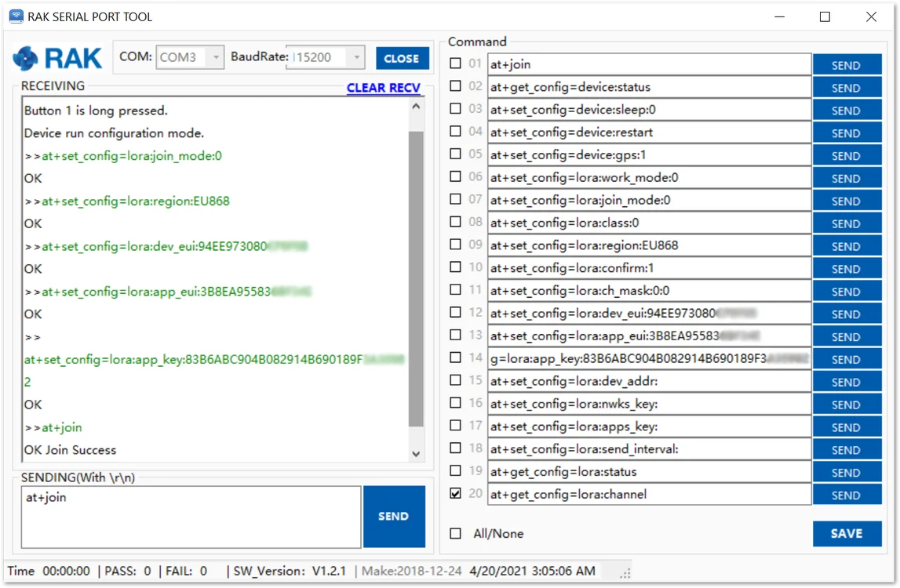Check the box for command 12 dev_eui

[x=456, y=312]
